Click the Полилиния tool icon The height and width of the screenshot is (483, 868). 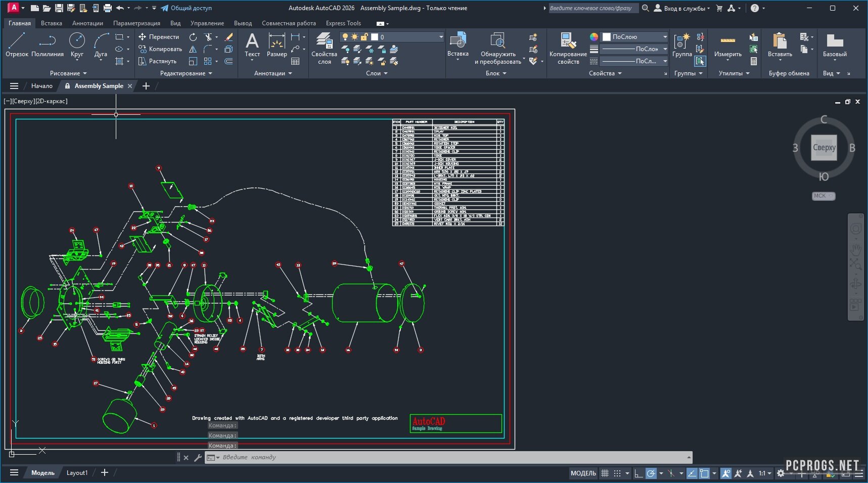[47, 41]
